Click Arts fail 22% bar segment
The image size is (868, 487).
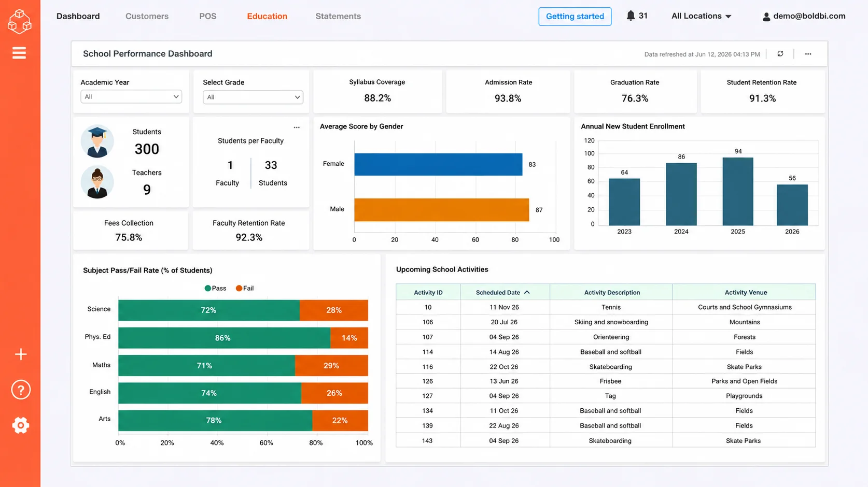tap(340, 421)
